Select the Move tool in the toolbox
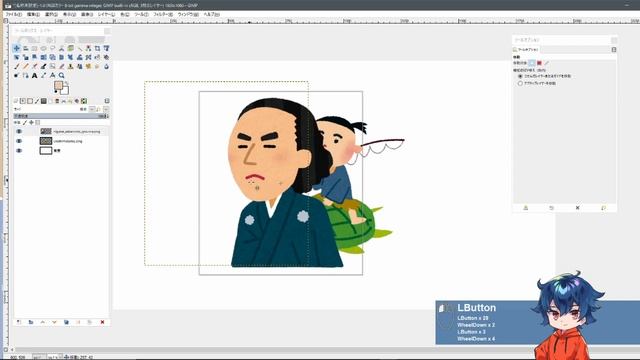640x360 pixels. (x=17, y=49)
